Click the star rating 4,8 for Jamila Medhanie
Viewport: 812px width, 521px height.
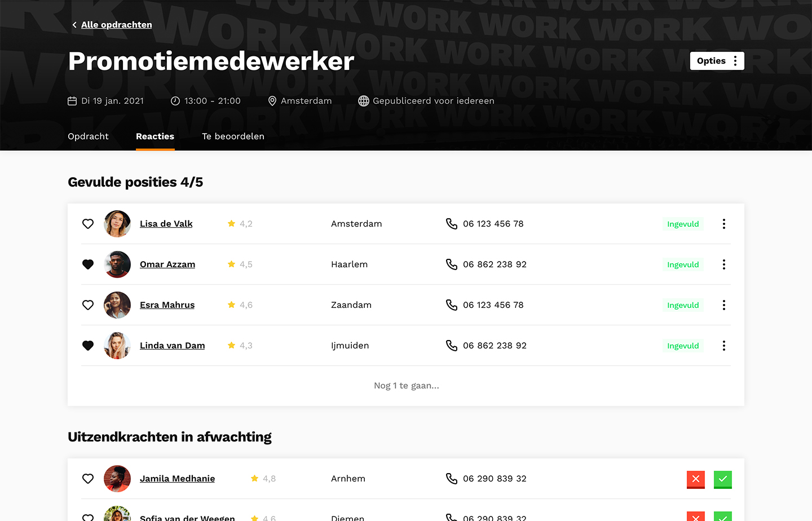(x=263, y=479)
